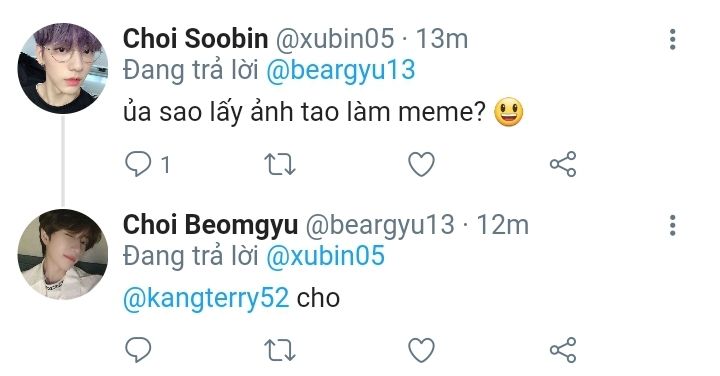View the 13m timestamp of Soobin's tweet
The height and width of the screenshot is (376, 720).
tap(442, 39)
